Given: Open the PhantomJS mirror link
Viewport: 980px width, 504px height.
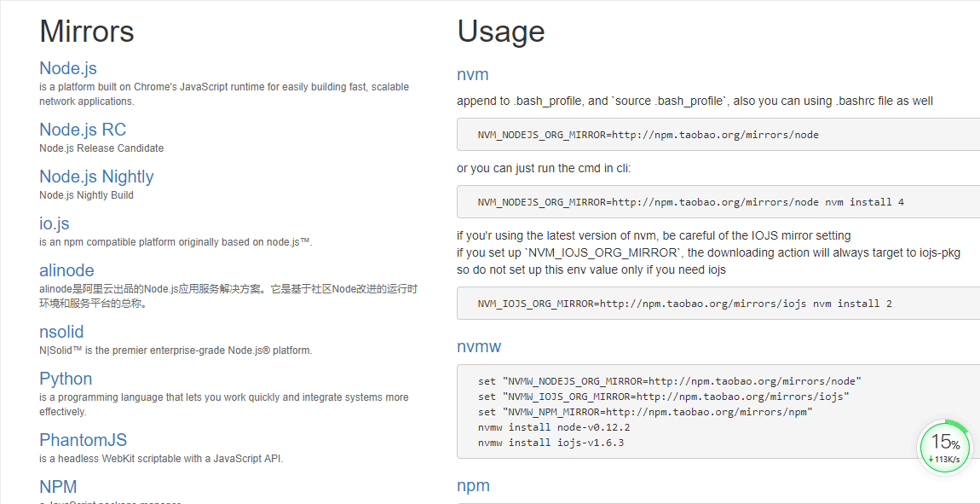Looking at the screenshot, I should coord(84,439).
